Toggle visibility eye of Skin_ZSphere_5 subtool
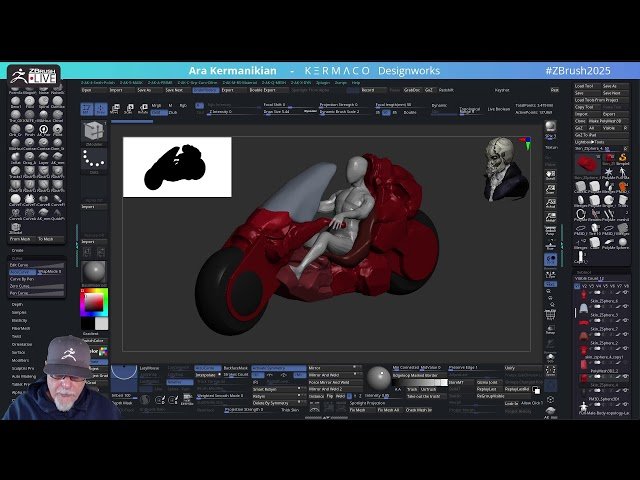The height and width of the screenshot is (480, 640). [626, 307]
